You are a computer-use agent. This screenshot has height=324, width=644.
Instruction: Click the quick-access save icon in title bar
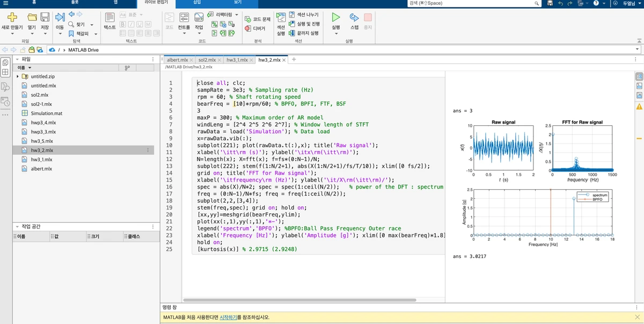[550, 3]
